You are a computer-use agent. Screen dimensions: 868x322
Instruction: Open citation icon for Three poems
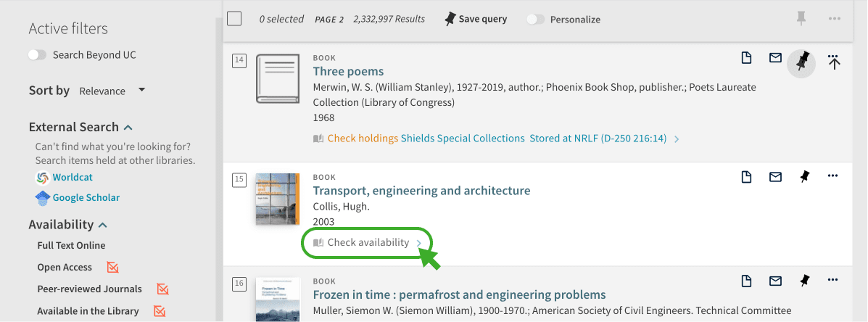point(745,58)
